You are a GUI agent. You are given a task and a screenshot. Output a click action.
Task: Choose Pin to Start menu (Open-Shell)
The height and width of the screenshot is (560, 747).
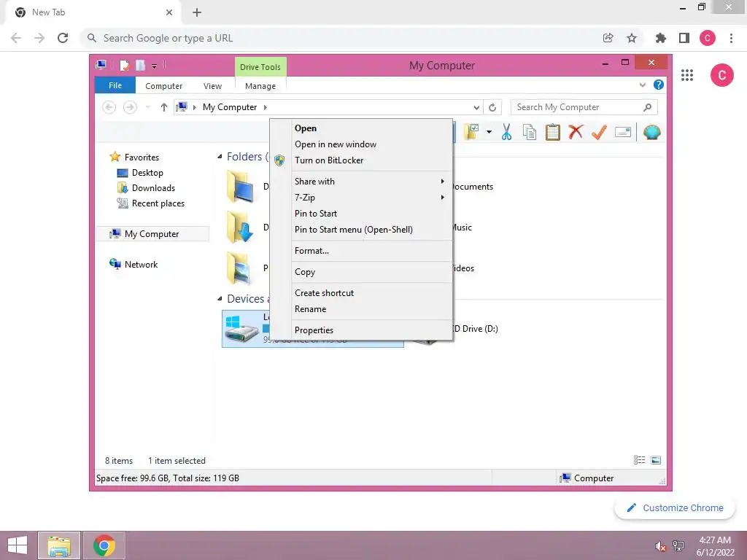pos(371,230)
